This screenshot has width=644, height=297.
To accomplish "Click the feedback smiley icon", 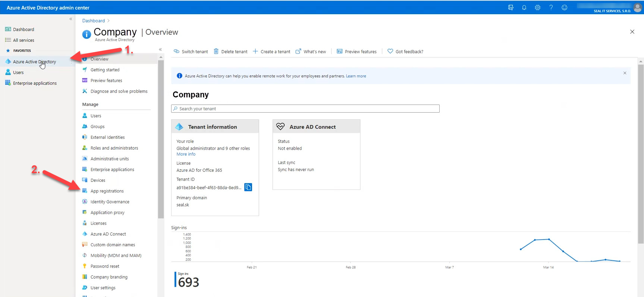I will (x=564, y=7).
